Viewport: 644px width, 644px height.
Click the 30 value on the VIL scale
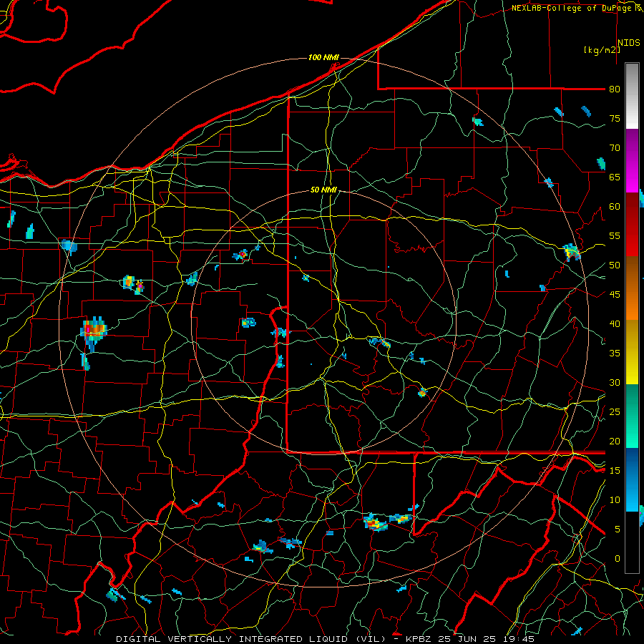615,382
